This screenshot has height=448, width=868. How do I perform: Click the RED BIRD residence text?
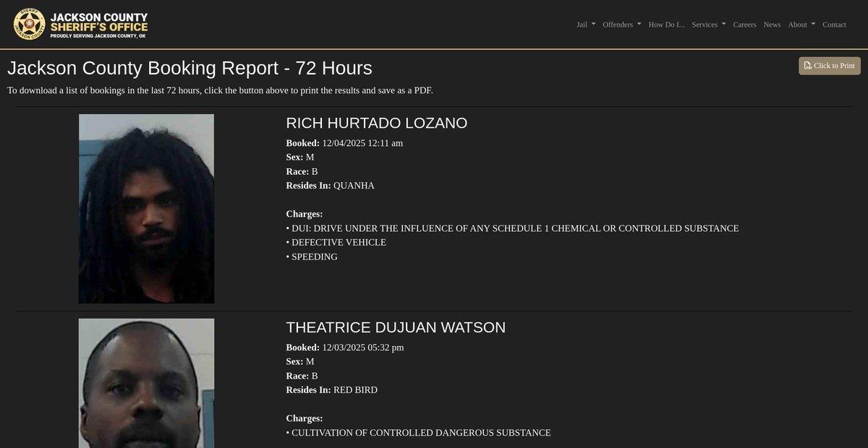(355, 390)
